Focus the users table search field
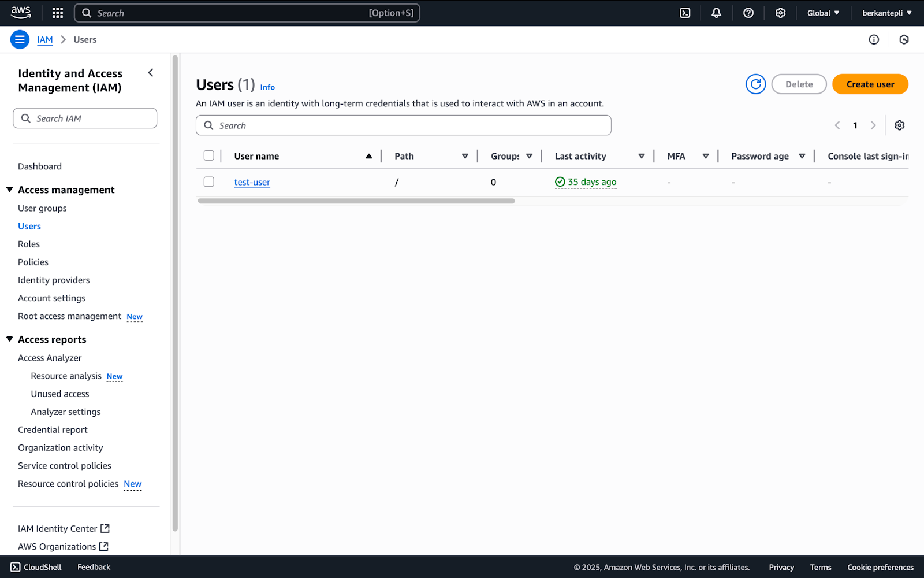924x578 pixels. [x=403, y=125]
